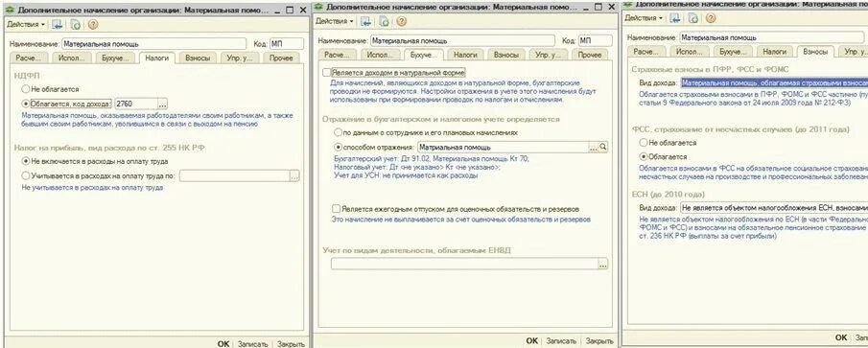Check 'Является доходом в натуральной форме'

click(326, 73)
